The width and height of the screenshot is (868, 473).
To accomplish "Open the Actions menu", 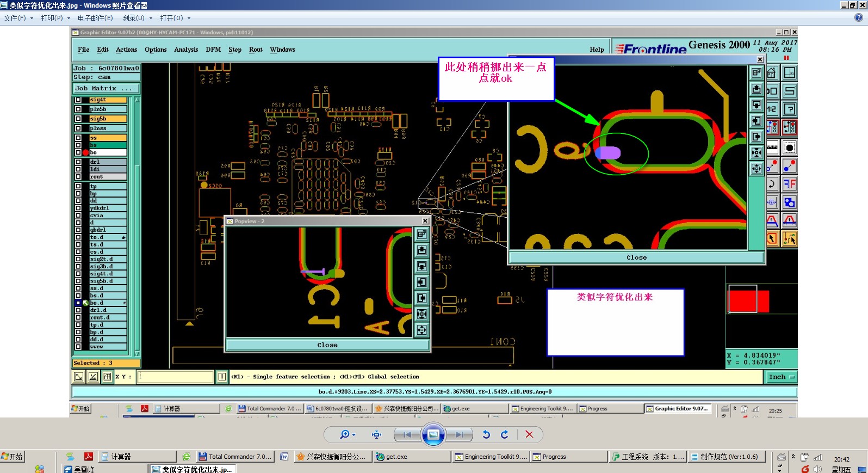I will click(x=126, y=50).
